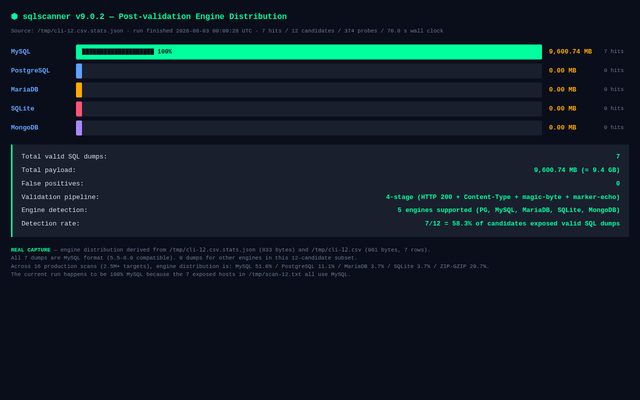Select the MySQL engine label
This screenshot has width=640, height=400.
click(x=21, y=52)
